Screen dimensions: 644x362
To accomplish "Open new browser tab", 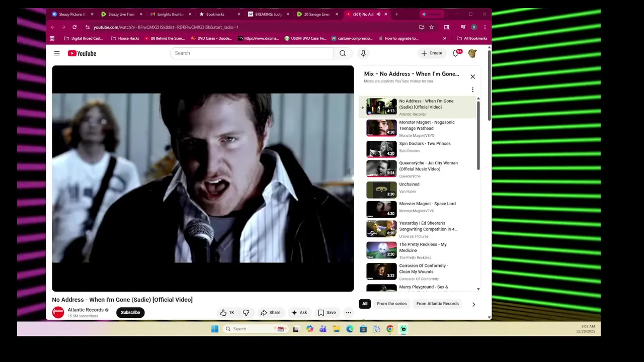I will click(x=396, y=14).
